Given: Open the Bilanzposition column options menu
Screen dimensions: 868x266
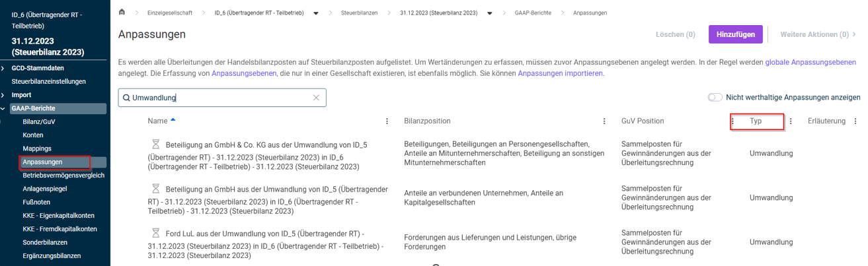Looking at the screenshot, I should (x=604, y=121).
